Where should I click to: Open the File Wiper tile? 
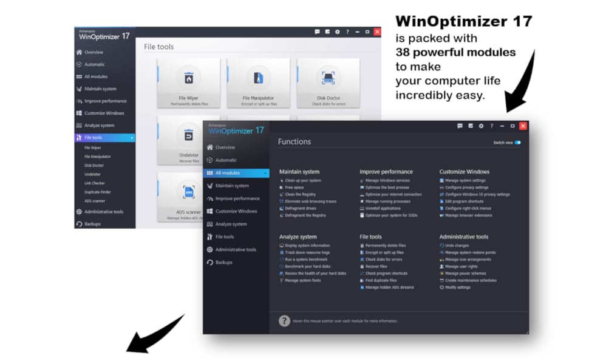(189, 83)
